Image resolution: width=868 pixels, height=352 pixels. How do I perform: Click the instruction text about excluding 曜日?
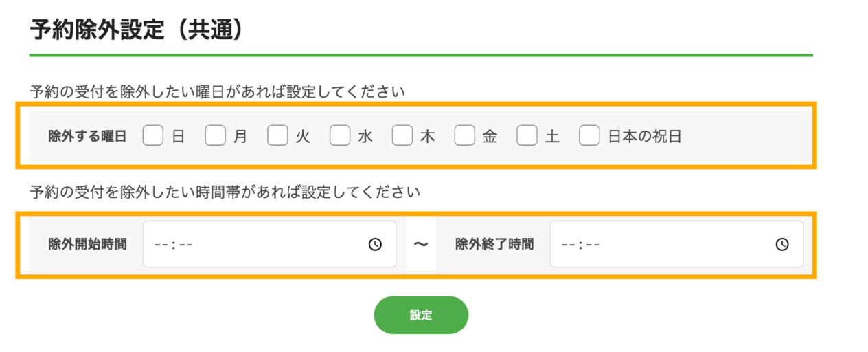click(218, 91)
